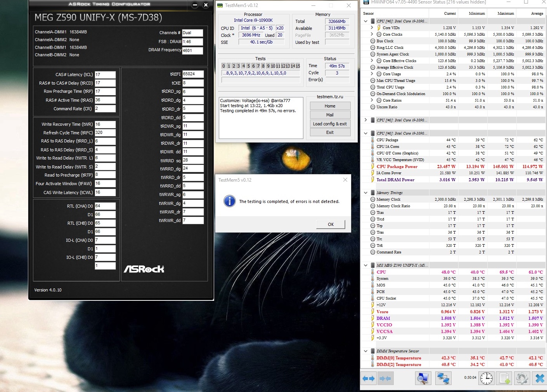
Task: Click test number 0 cell in TestMem5
Action: point(223,66)
